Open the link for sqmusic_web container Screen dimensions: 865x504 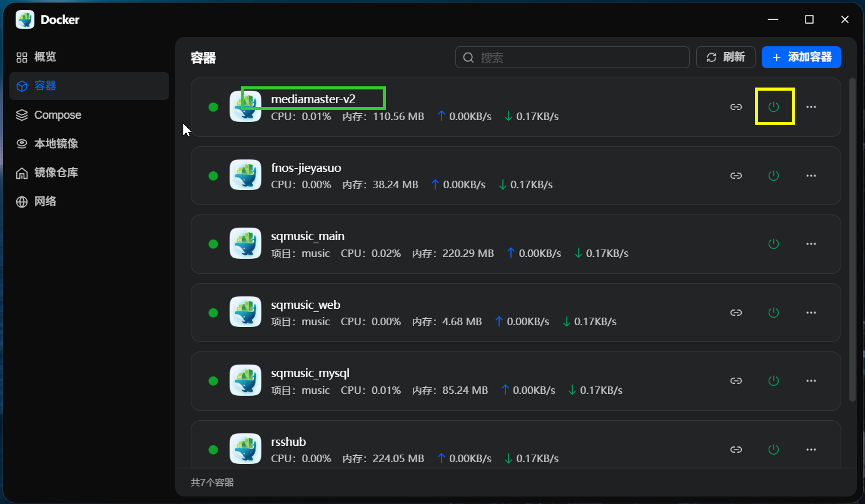point(736,312)
